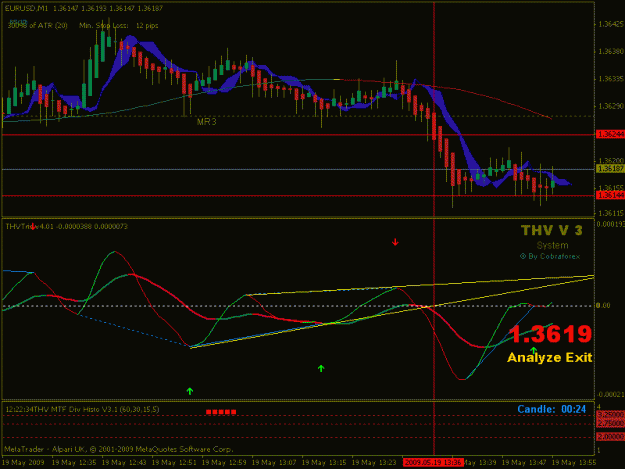The width and height of the screenshot is (625, 469).
Task: Click the '19 May 13:47' time axis label
Action: click(x=524, y=463)
